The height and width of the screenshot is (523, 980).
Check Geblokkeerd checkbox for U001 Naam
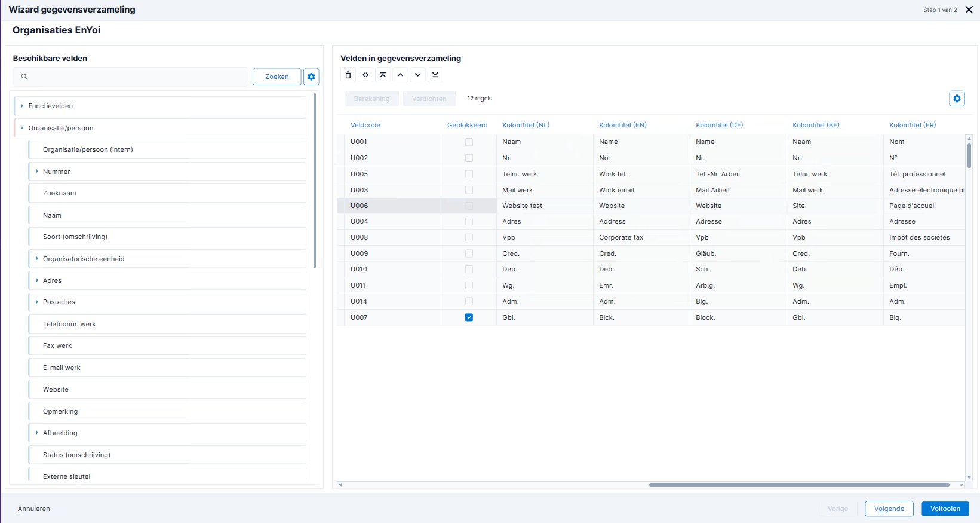pos(469,142)
